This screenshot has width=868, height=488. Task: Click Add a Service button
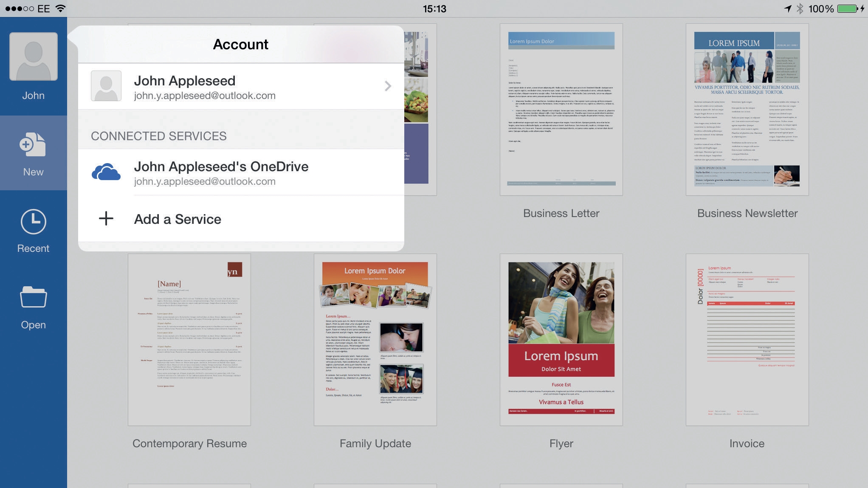click(177, 218)
